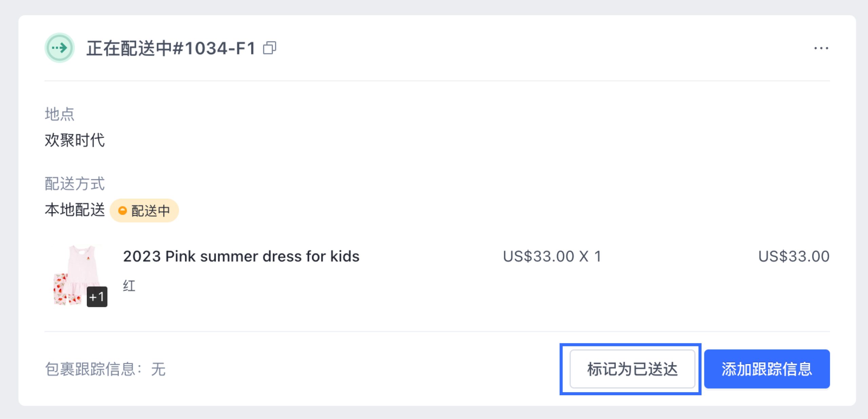The width and height of the screenshot is (868, 419).
Task: Click the 配送中 status badge
Action: click(x=144, y=211)
